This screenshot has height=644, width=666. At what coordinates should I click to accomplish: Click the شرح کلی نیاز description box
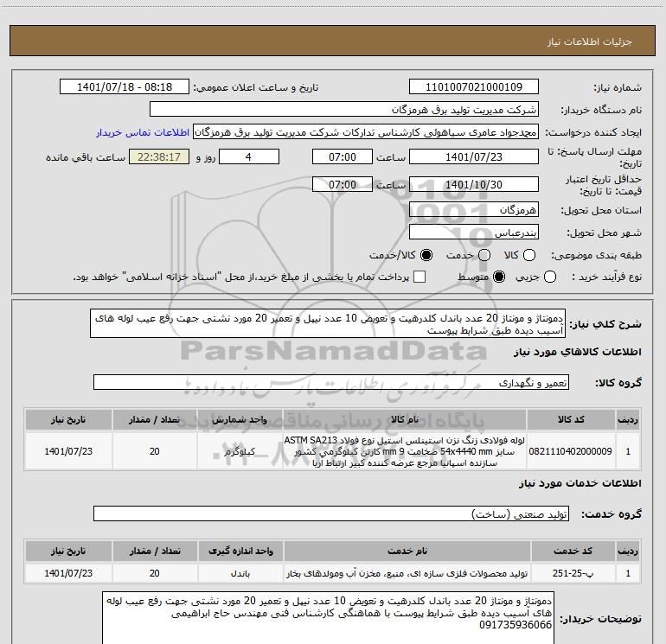[x=328, y=323]
